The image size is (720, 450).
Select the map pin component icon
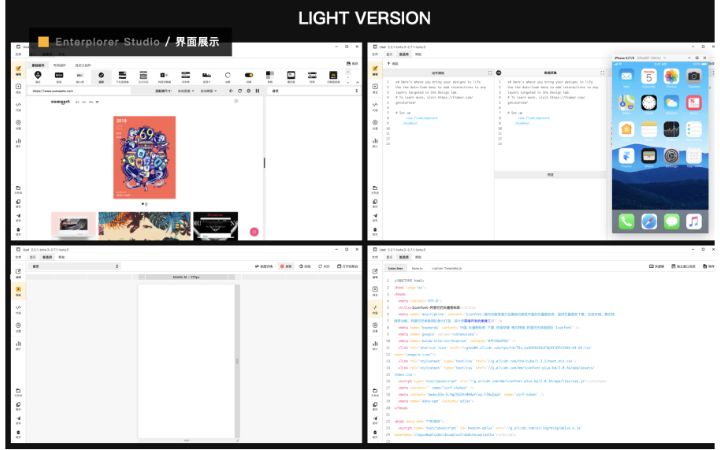pyautogui.click(x=38, y=75)
